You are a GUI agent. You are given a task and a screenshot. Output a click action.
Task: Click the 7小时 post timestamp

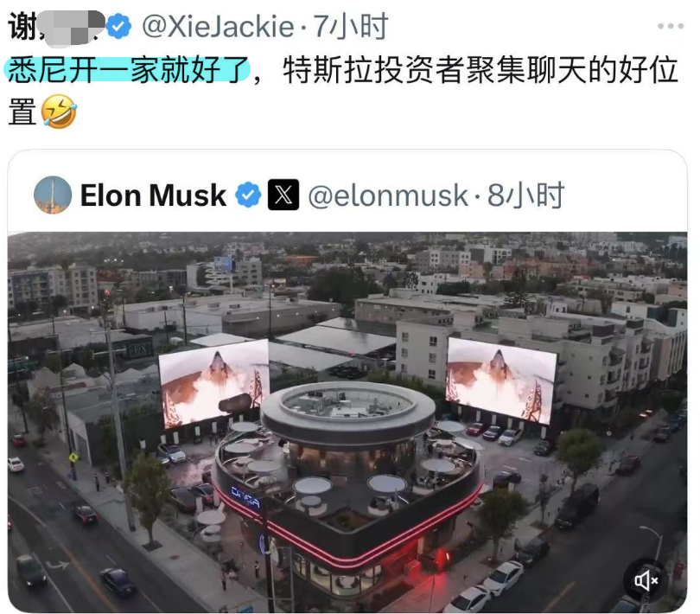350,26
